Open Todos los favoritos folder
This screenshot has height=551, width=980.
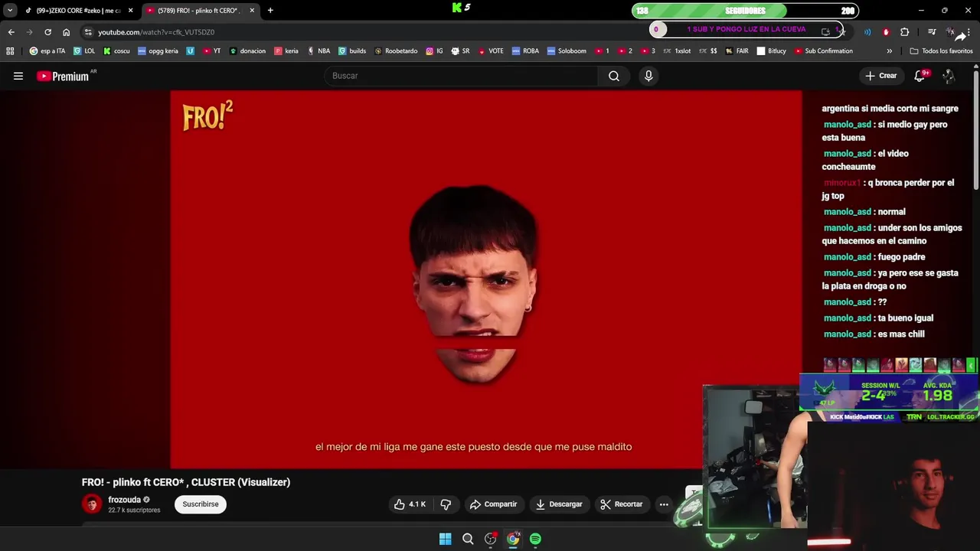(x=941, y=51)
